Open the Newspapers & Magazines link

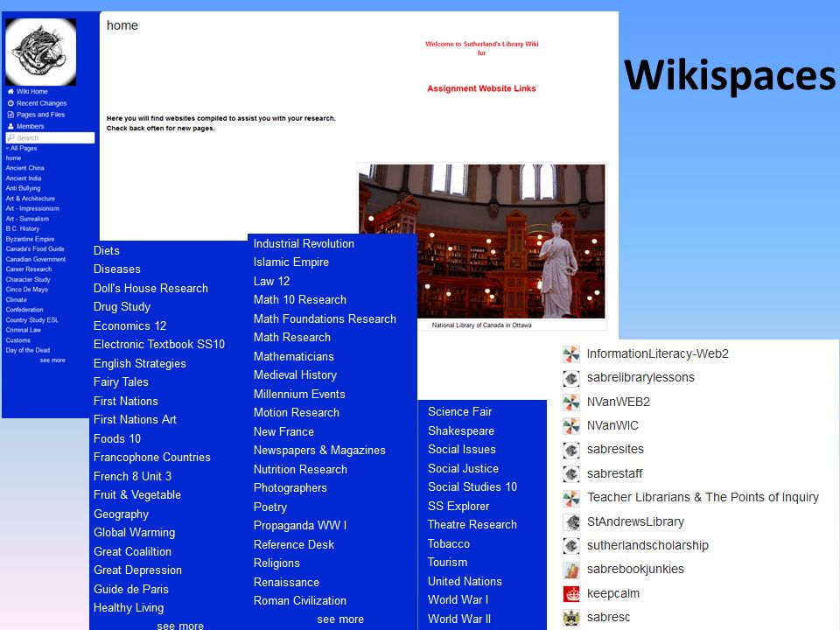[x=319, y=451]
